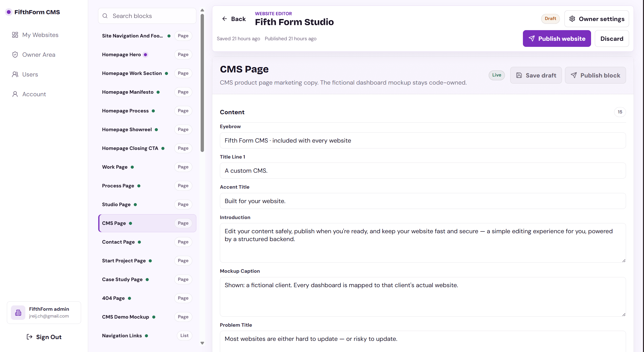Click the block list scroll down arrow
The height and width of the screenshot is (352, 644).
click(202, 343)
